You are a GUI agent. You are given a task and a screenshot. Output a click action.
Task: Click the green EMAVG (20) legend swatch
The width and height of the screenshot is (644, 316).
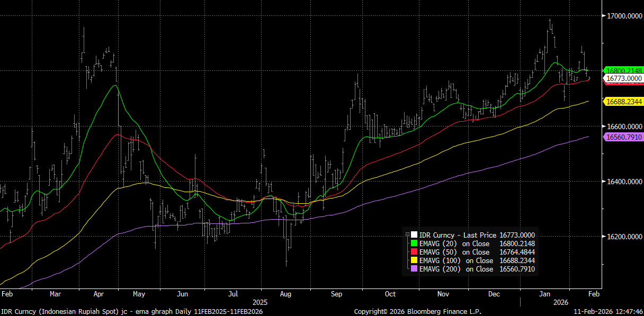pos(414,243)
